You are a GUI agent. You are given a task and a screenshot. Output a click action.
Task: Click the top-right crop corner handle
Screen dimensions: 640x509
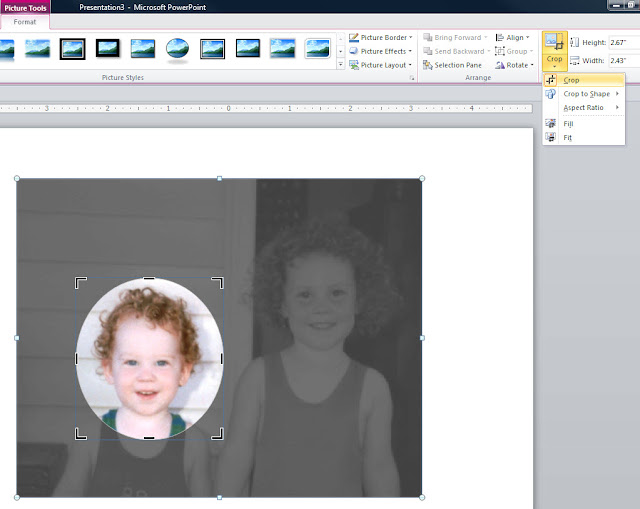click(x=218, y=283)
